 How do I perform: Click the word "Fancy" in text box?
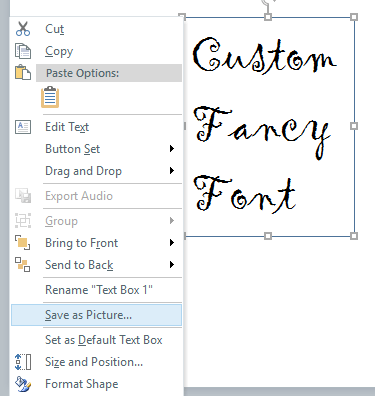[x=262, y=133]
